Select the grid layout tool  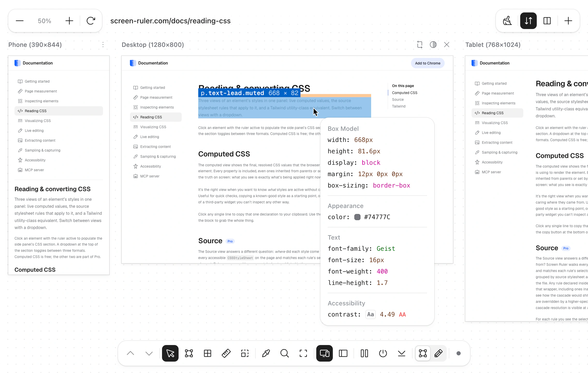(208, 353)
